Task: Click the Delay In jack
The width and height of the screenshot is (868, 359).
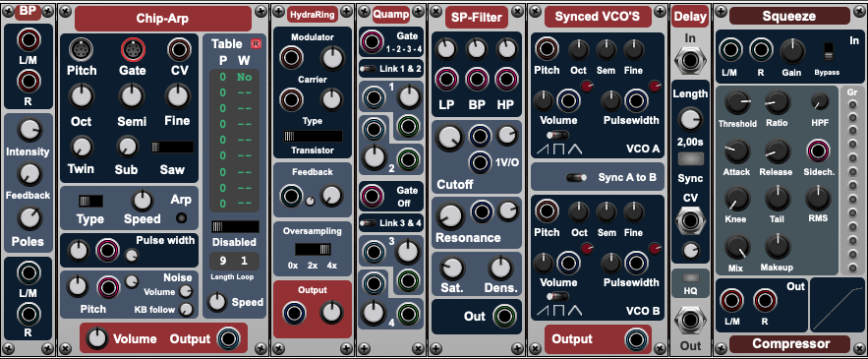Action: pyautogui.click(x=690, y=59)
